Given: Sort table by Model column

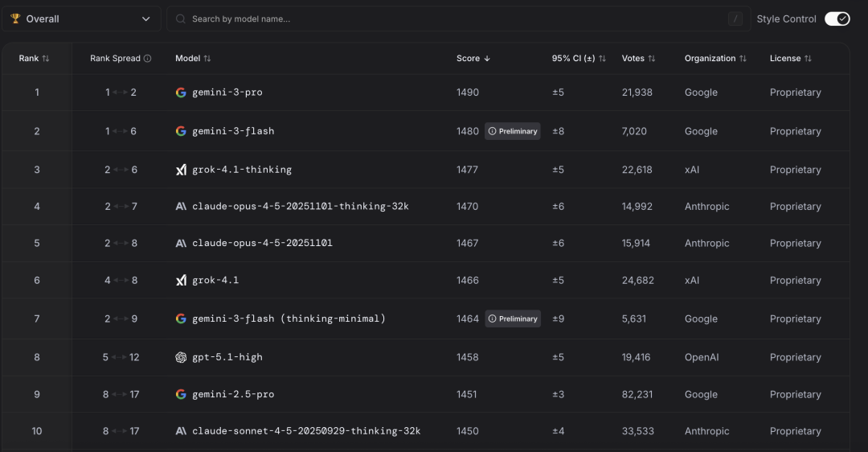Looking at the screenshot, I should tap(207, 58).
